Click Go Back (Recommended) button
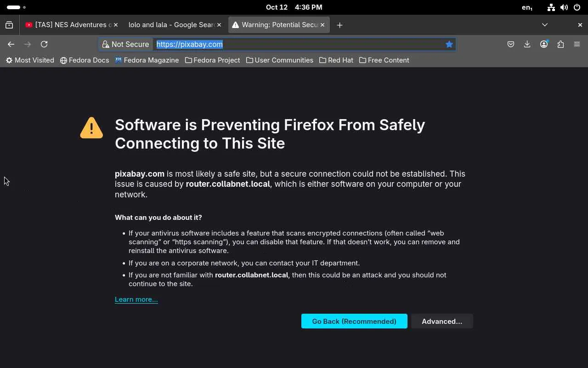588x368 pixels. tap(354, 321)
